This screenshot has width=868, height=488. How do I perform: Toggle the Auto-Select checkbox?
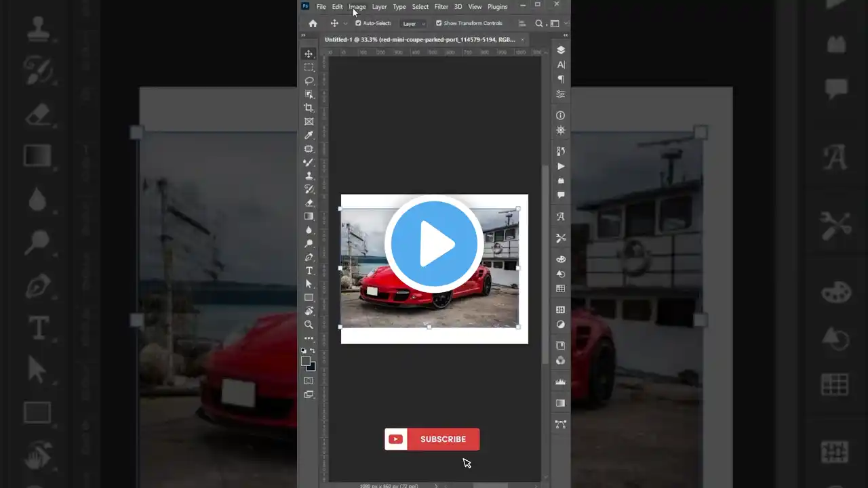pos(359,24)
